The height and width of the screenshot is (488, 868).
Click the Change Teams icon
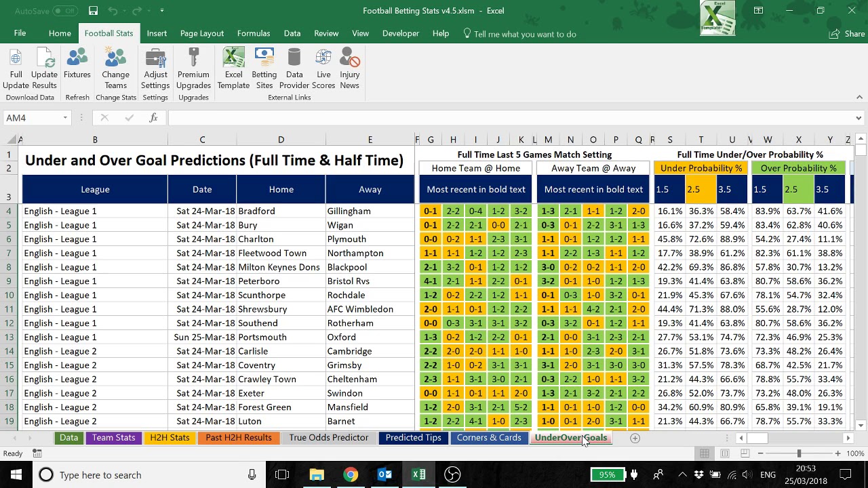click(115, 69)
